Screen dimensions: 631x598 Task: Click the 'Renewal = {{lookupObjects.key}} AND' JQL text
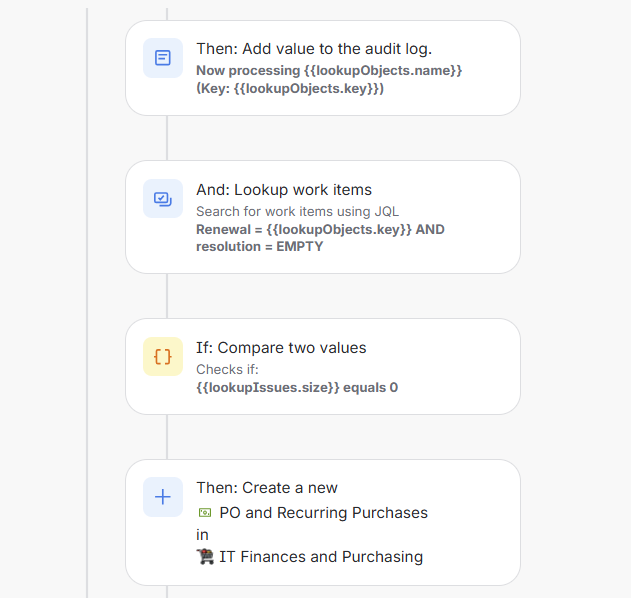click(320, 229)
